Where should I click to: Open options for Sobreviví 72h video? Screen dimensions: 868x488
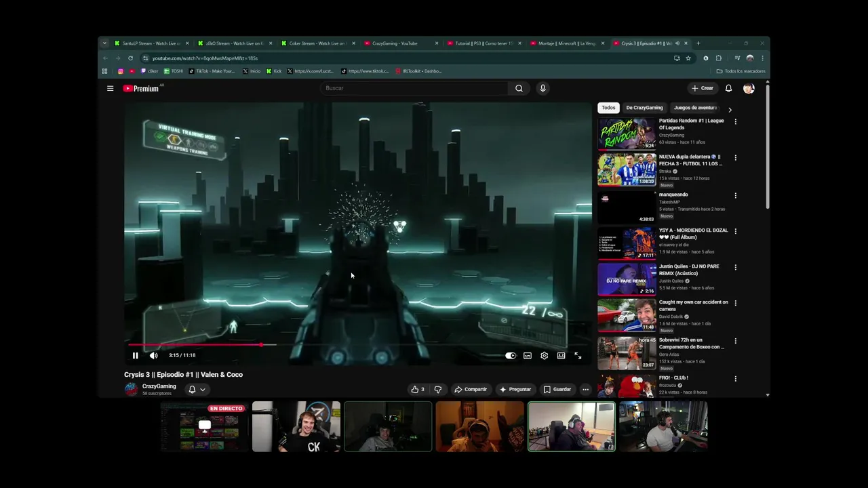click(x=735, y=341)
